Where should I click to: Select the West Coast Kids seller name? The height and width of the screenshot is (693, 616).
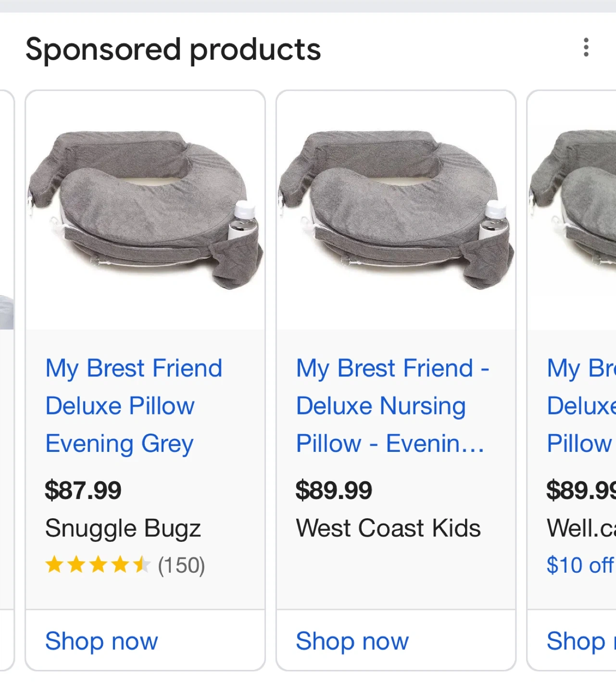[x=388, y=528]
